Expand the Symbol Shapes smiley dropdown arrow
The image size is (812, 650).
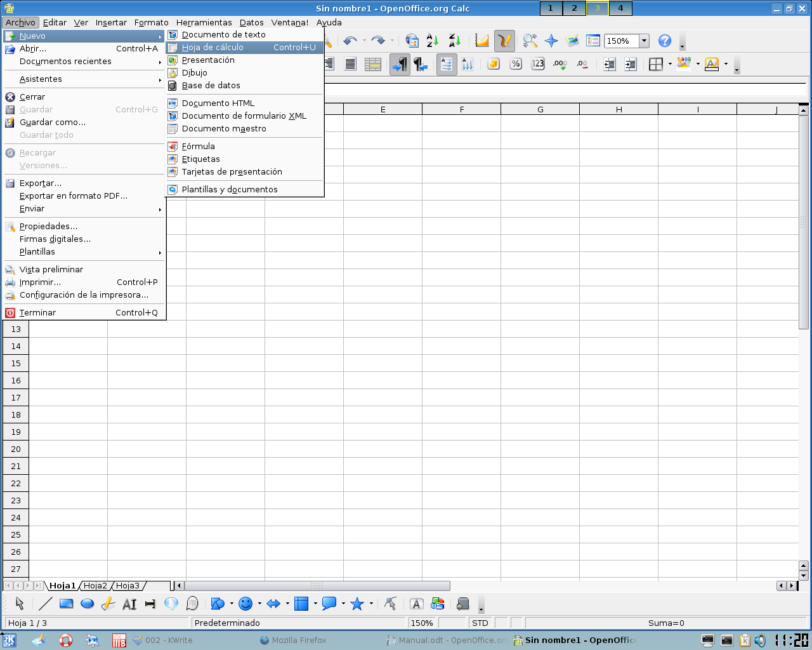tap(259, 604)
